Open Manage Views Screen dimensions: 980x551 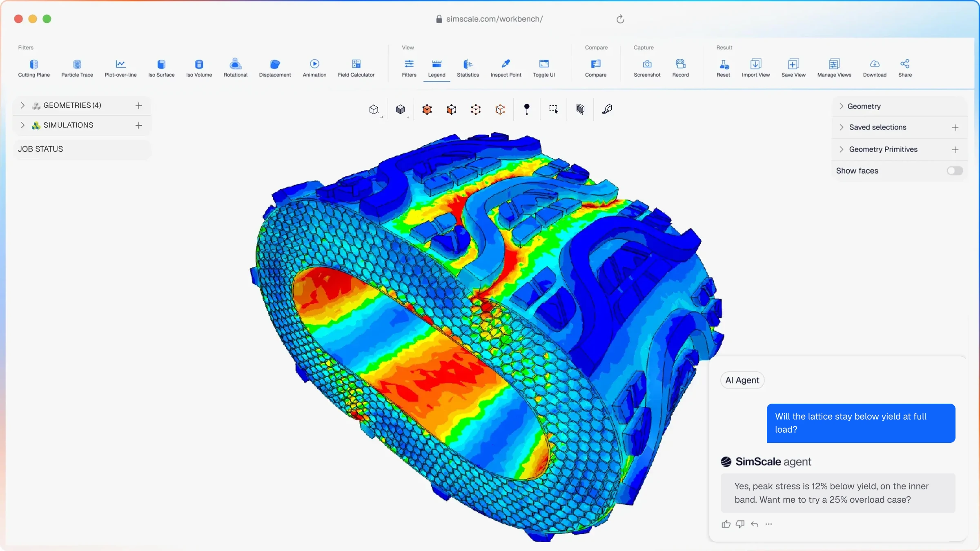click(x=834, y=68)
